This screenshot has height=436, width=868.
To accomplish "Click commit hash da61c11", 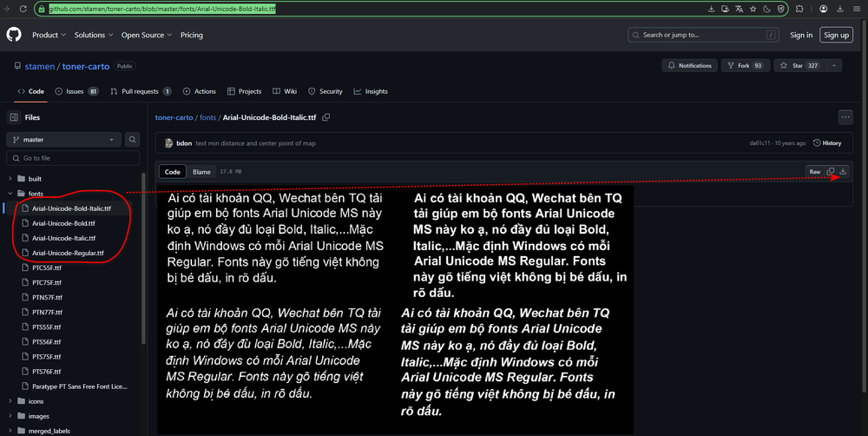I will [x=759, y=143].
